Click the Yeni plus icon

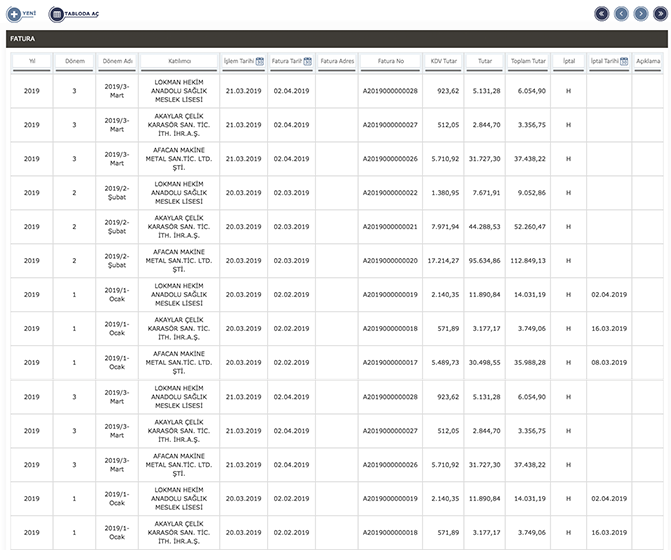[14, 14]
